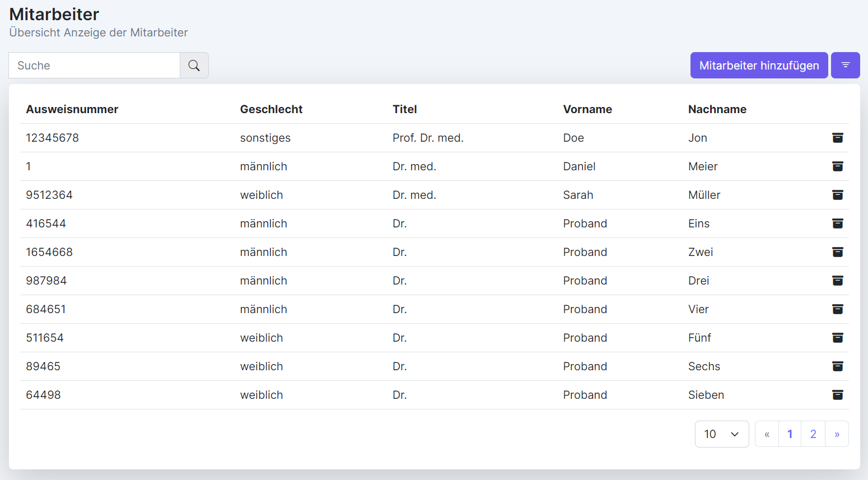Click the ID cell 684651
This screenshot has height=480, width=868.
coord(46,309)
